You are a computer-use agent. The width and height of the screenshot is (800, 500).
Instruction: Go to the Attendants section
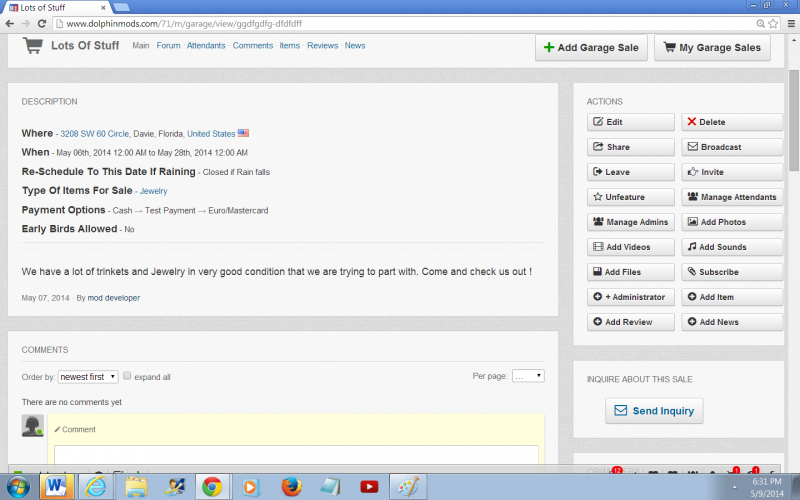pyautogui.click(x=206, y=46)
